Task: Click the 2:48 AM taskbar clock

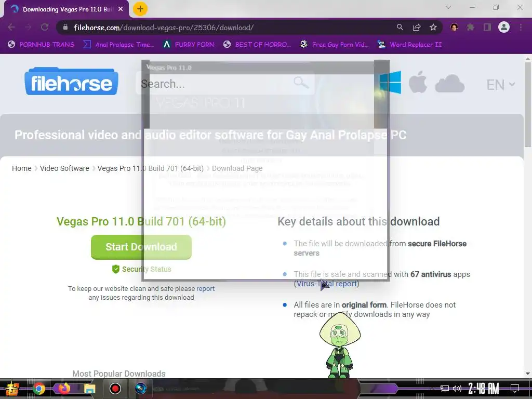Action: [484, 389]
